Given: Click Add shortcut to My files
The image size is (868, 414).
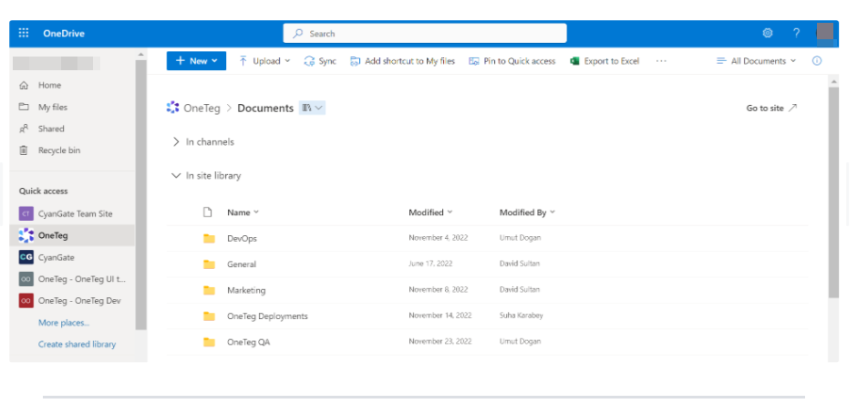Looking at the screenshot, I should 402,61.
